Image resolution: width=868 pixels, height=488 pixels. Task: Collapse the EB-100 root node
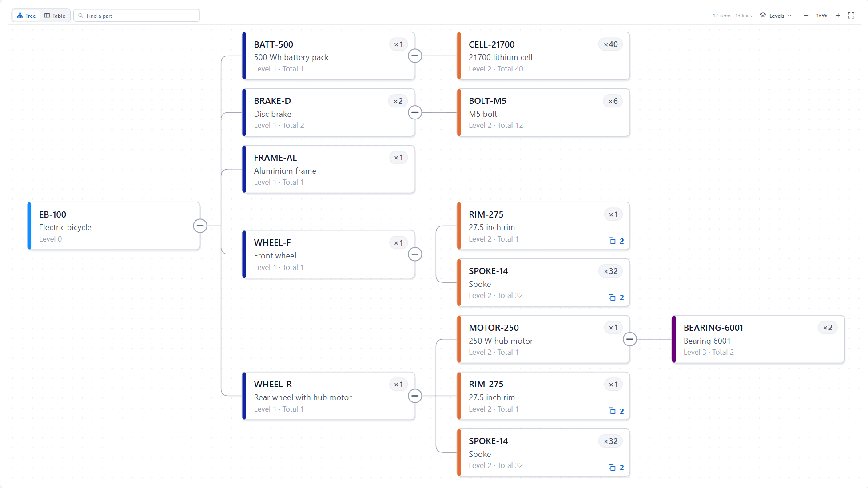tap(200, 226)
